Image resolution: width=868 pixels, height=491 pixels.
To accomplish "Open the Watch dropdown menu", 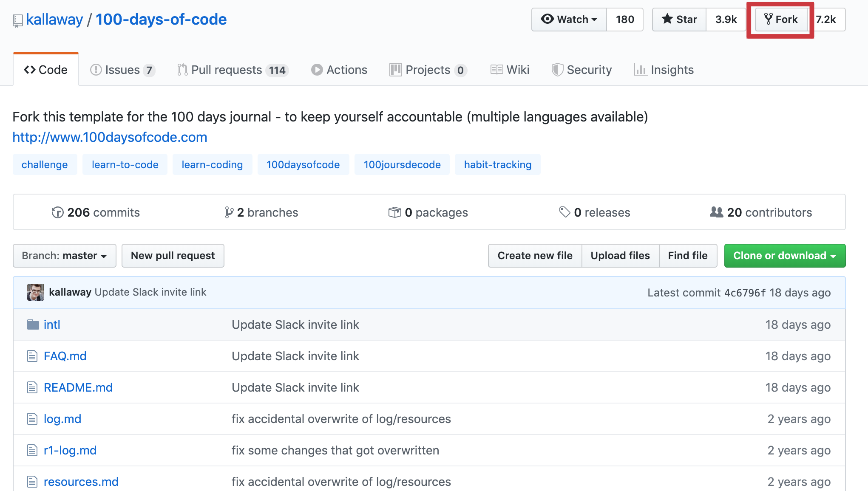I will click(569, 20).
